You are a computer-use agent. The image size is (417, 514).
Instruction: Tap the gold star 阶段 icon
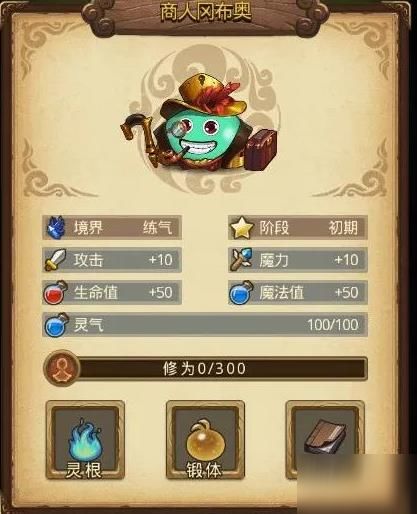click(x=242, y=228)
